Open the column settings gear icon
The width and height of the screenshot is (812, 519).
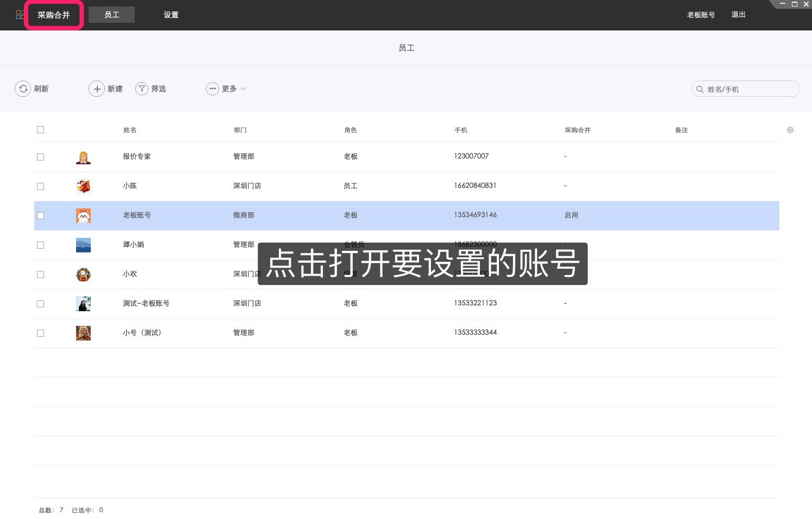(x=790, y=130)
